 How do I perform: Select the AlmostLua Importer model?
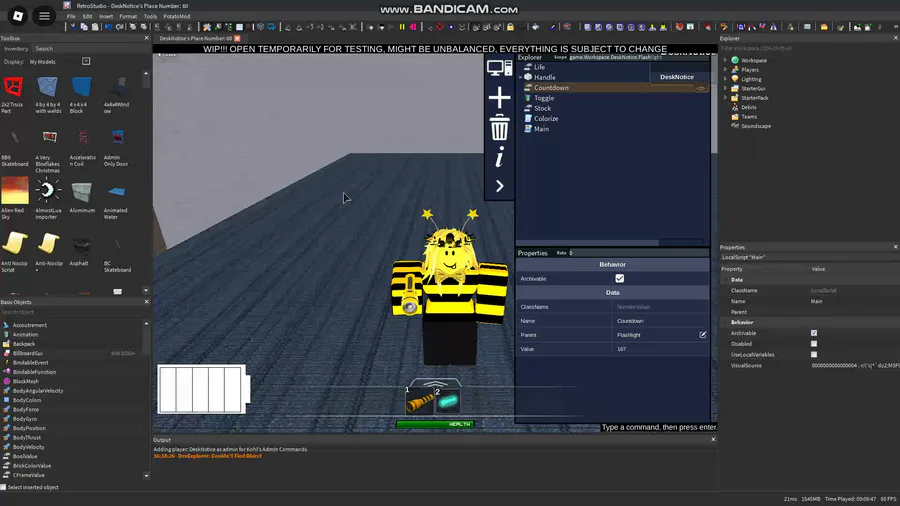[x=48, y=197]
